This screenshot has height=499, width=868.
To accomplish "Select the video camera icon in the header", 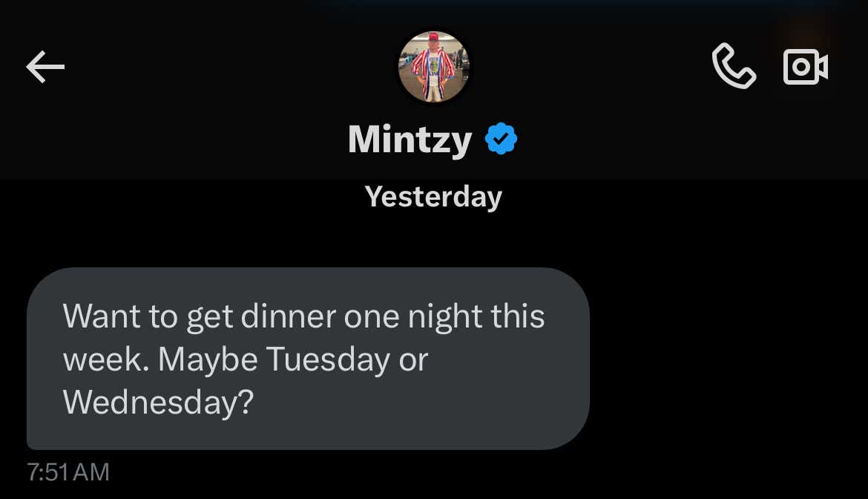I will 805,67.
